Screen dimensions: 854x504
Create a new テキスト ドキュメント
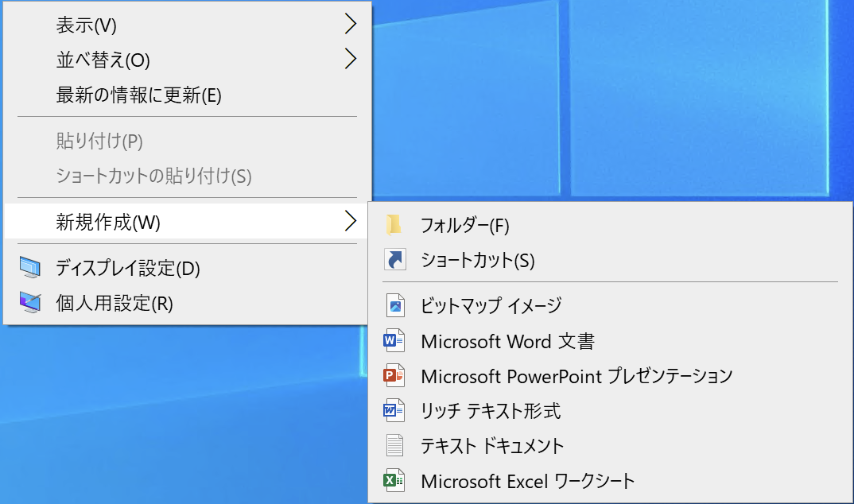click(492, 445)
